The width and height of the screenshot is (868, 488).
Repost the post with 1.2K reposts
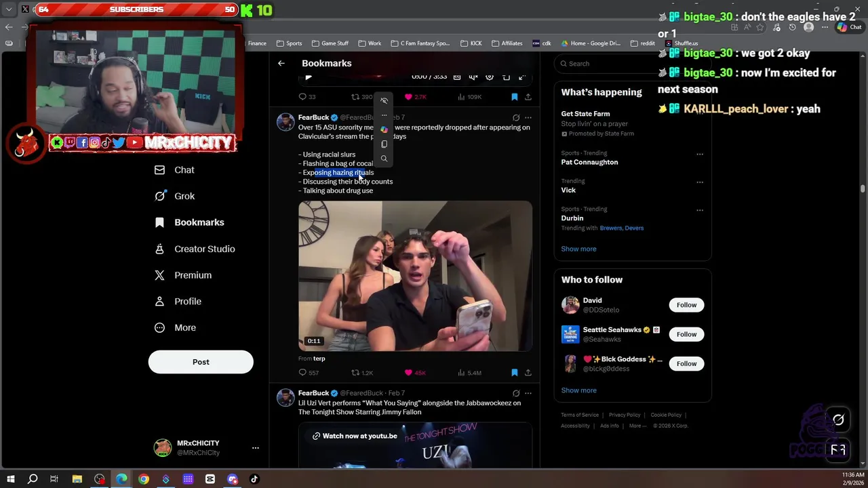(362, 373)
